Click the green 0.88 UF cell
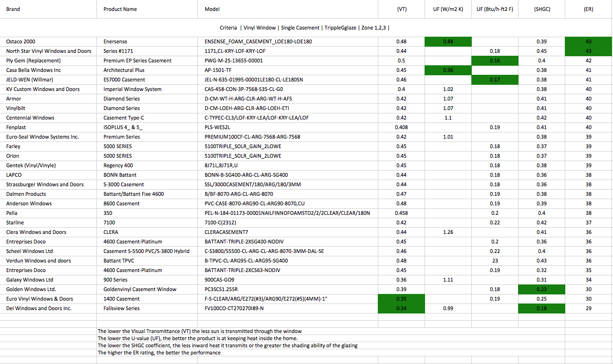Viewport: 613px width, 364px height. [x=448, y=41]
